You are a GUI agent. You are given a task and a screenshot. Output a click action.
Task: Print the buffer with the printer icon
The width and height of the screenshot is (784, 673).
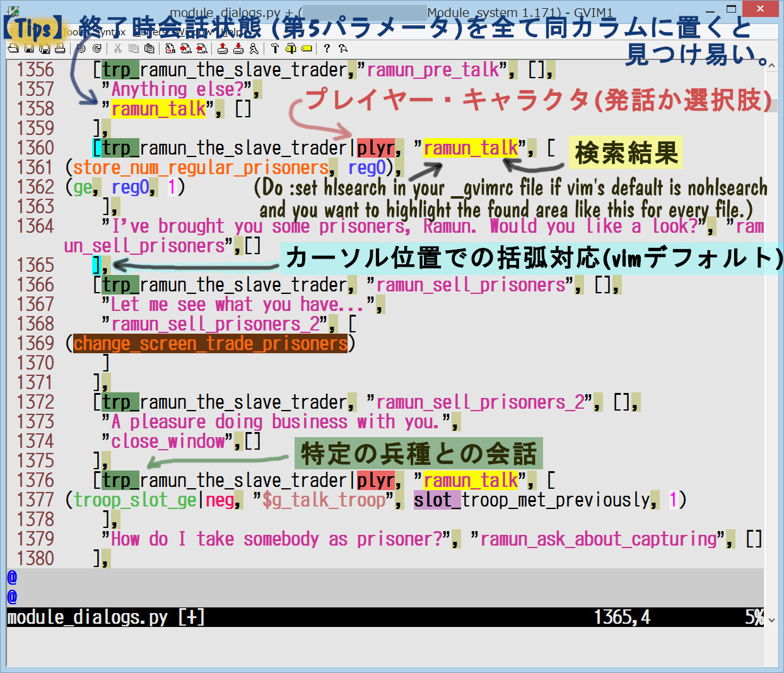60,49
